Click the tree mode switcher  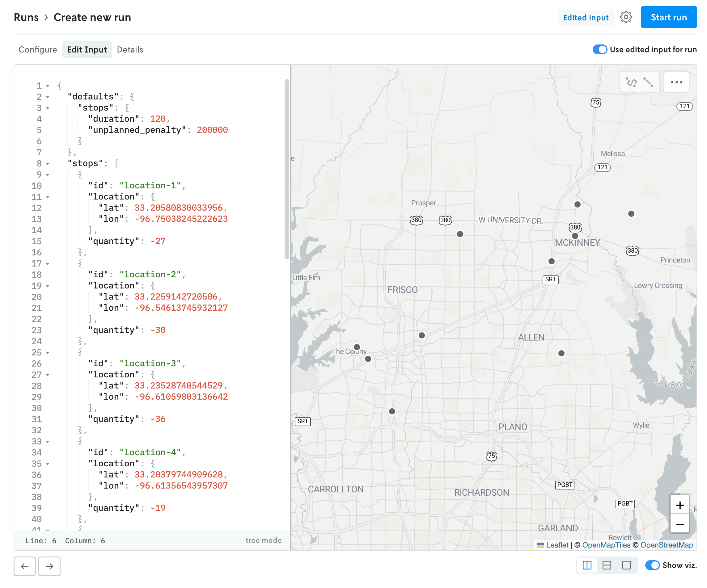(263, 540)
